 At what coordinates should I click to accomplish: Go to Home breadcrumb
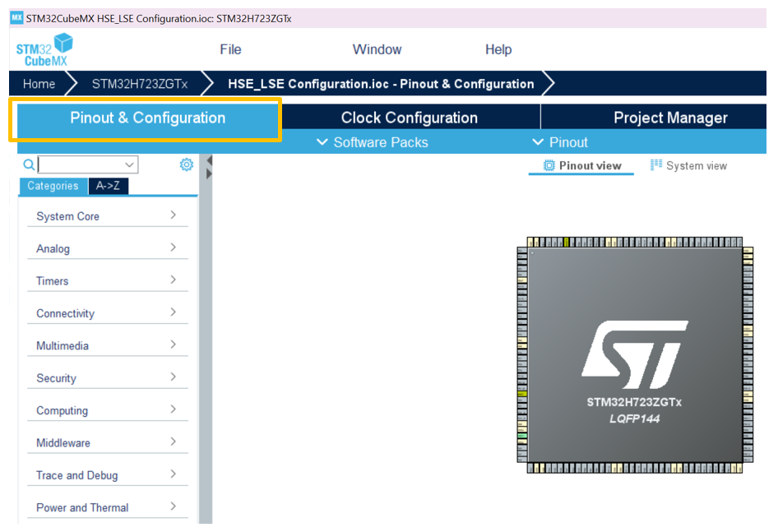pyautogui.click(x=39, y=84)
